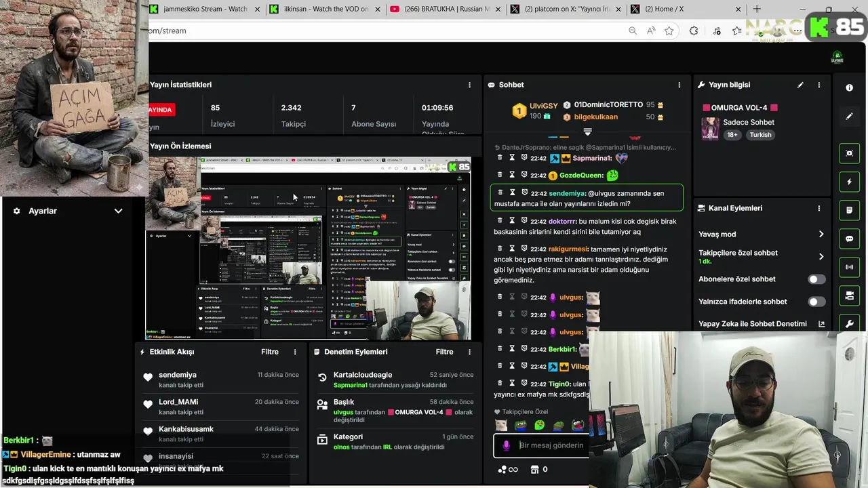Viewport: 868px width, 488px height.
Task: Switch to Home / X browser tab
Action: pos(686,9)
